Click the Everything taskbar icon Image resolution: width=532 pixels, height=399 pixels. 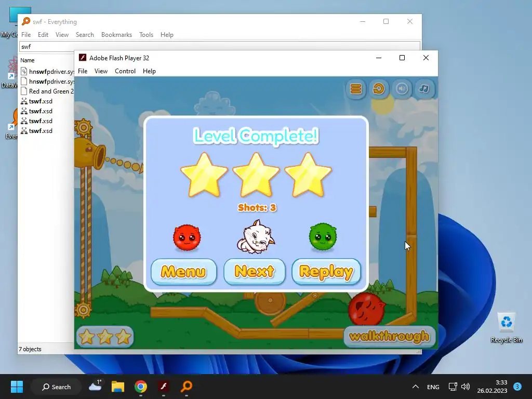[187, 387]
